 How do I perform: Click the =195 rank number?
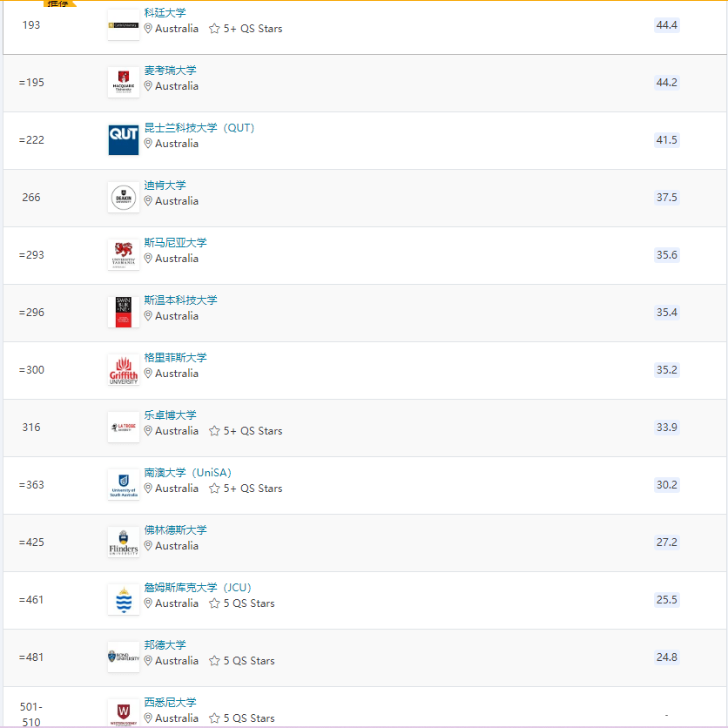coord(31,83)
